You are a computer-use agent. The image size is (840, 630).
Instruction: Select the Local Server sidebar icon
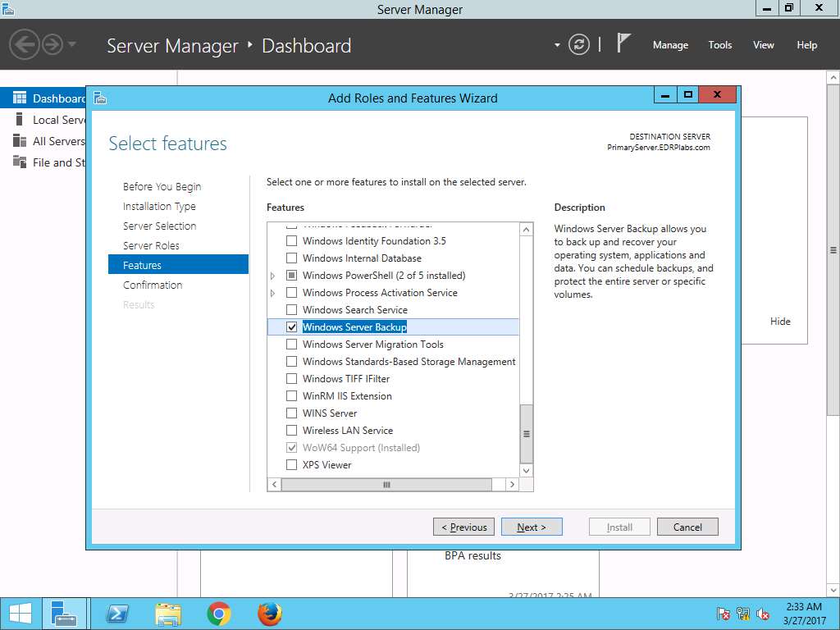click(x=20, y=120)
